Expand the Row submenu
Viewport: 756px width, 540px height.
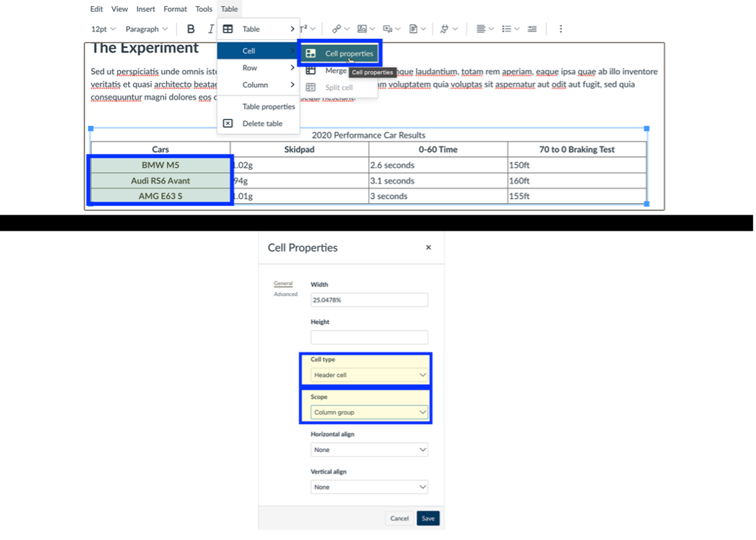(258, 68)
